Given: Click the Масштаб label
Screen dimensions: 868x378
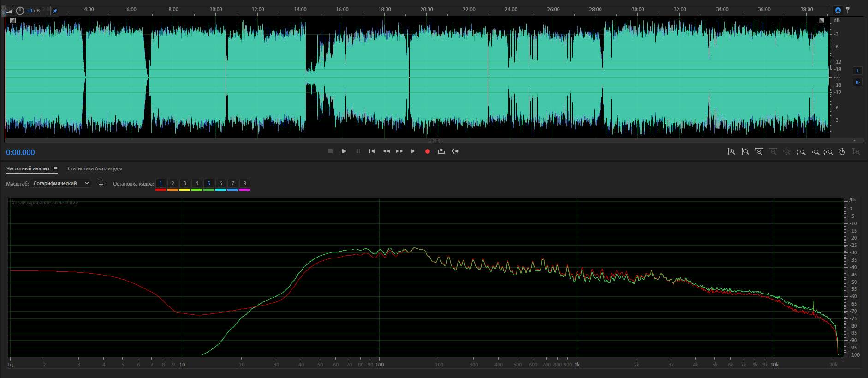Looking at the screenshot, I should click(x=17, y=184).
